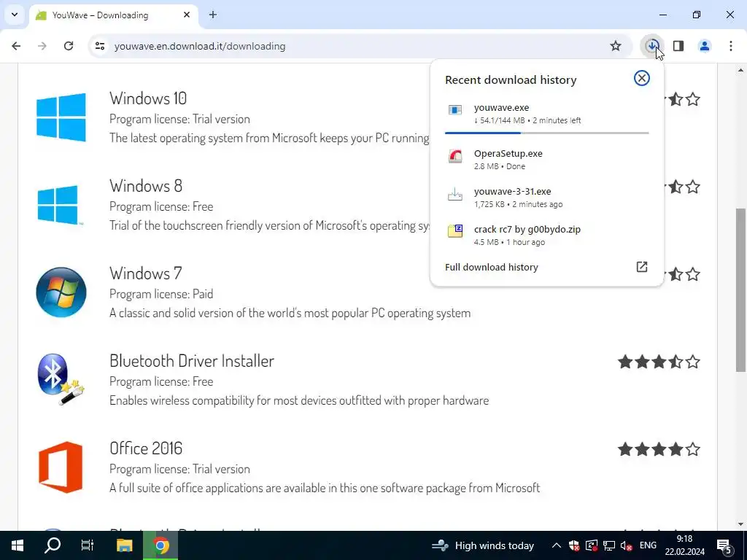Click the youwave-3-31.exe file icon
Image resolution: width=747 pixels, height=560 pixels.
click(455, 194)
